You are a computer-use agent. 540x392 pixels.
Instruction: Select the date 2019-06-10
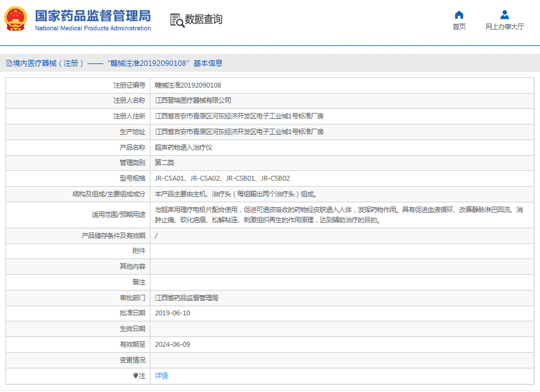[172, 313]
